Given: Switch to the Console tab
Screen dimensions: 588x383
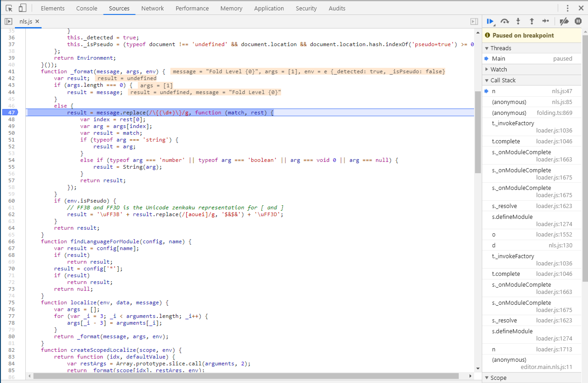Looking at the screenshot, I should coord(87,8).
